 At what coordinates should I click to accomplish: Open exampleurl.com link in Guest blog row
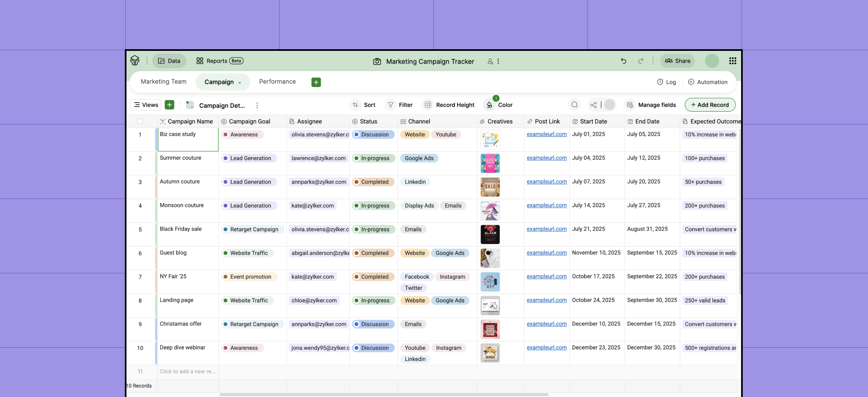pyautogui.click(x=546, y=253)
